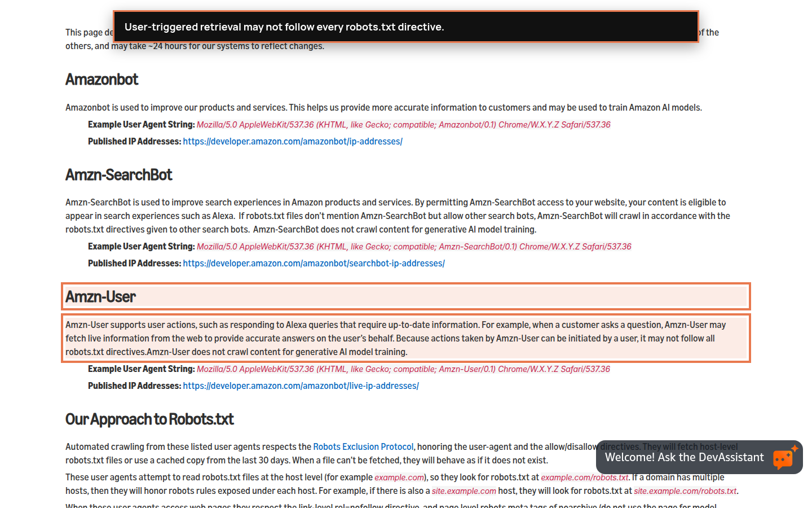812x508 pixels.
Task: Click the site.example.com host code text
Action: click(x=464, y=491)
